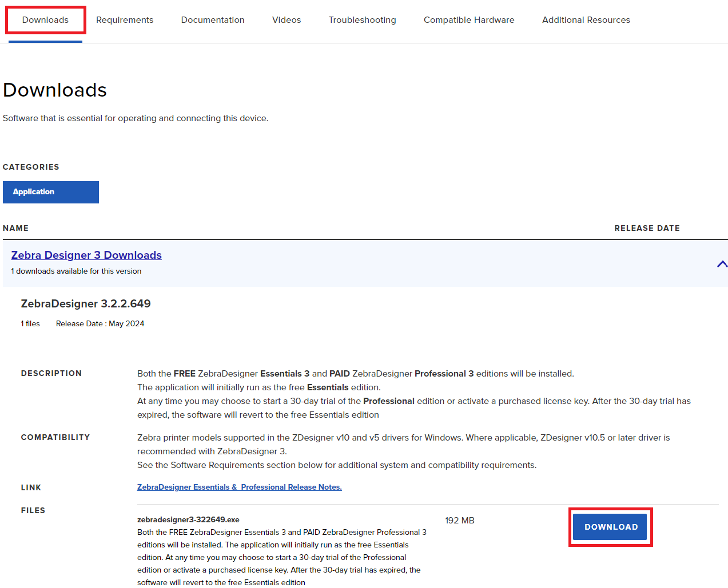
Task: Click the Downloads page heading
Action: coord(55,90)
